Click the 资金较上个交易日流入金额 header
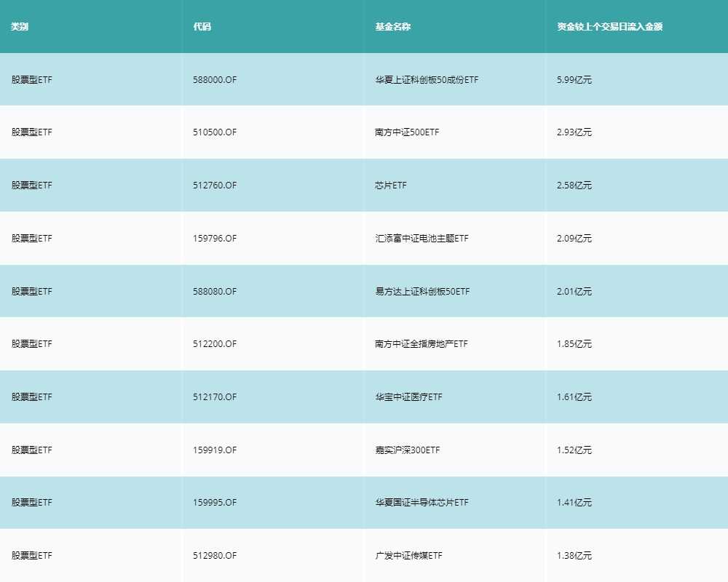This screenshot has width=728, height=582. (609, 26)
